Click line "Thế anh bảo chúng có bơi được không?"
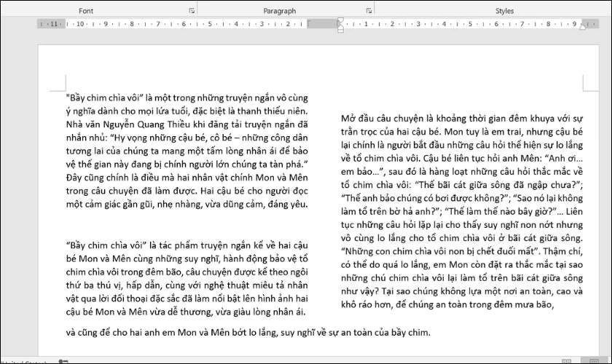Screen dimensions: 612x364 (462, 198)
